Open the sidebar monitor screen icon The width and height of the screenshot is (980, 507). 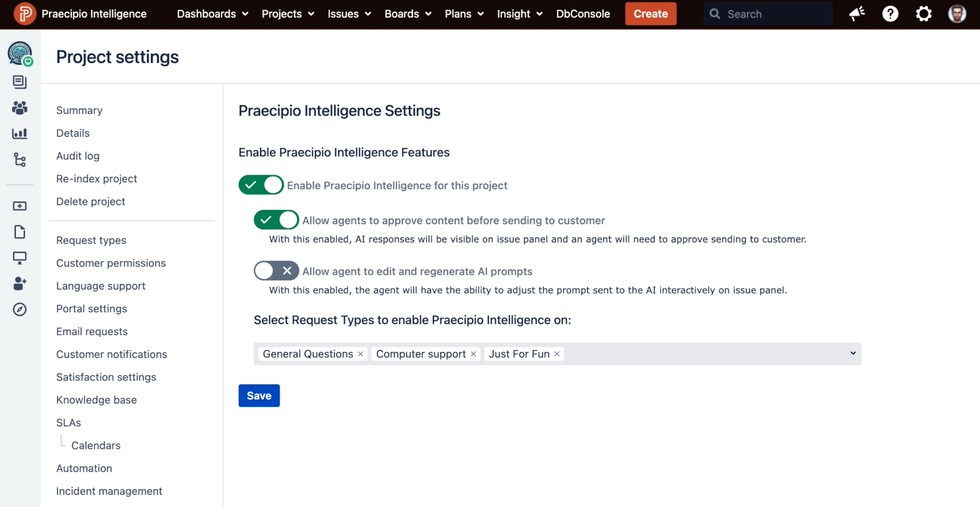(x=20, y=258)
